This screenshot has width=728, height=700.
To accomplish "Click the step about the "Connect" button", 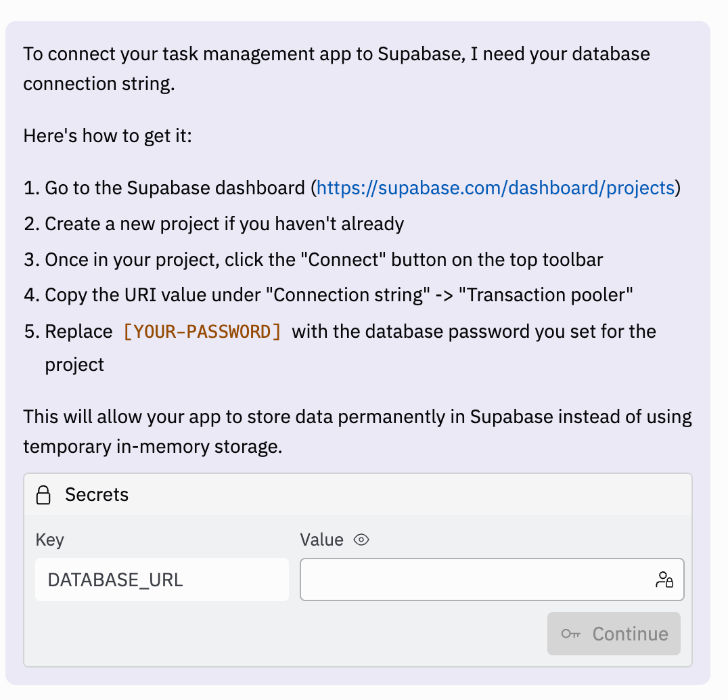I will (x=323, y=260).
